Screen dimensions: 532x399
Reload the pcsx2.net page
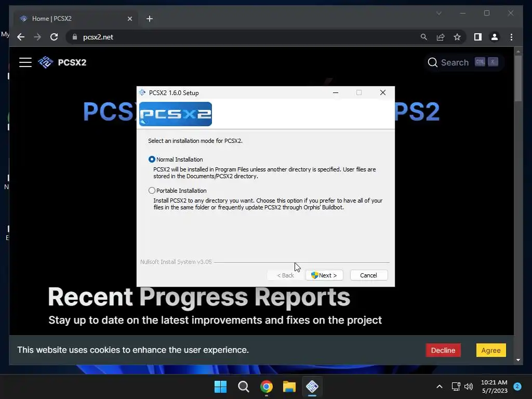coord(54,37)
